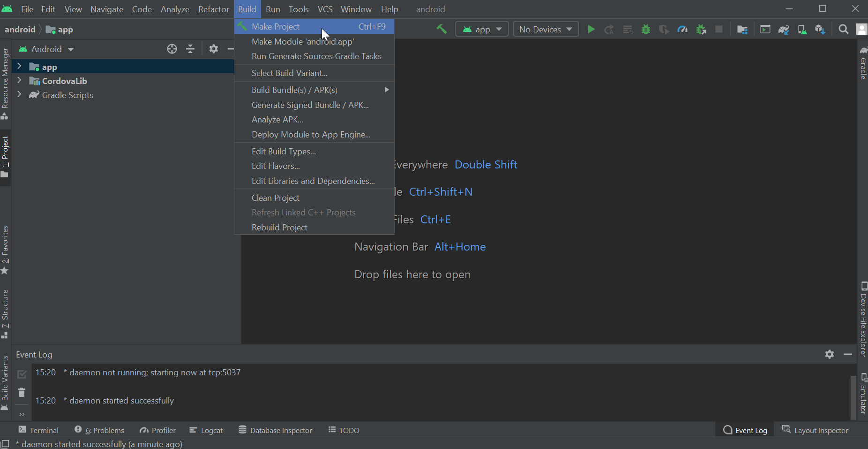Open the Build Variants side tab
Image resolution: width=868 pixels, height=449 pixels.
click(x=5, y=383)
